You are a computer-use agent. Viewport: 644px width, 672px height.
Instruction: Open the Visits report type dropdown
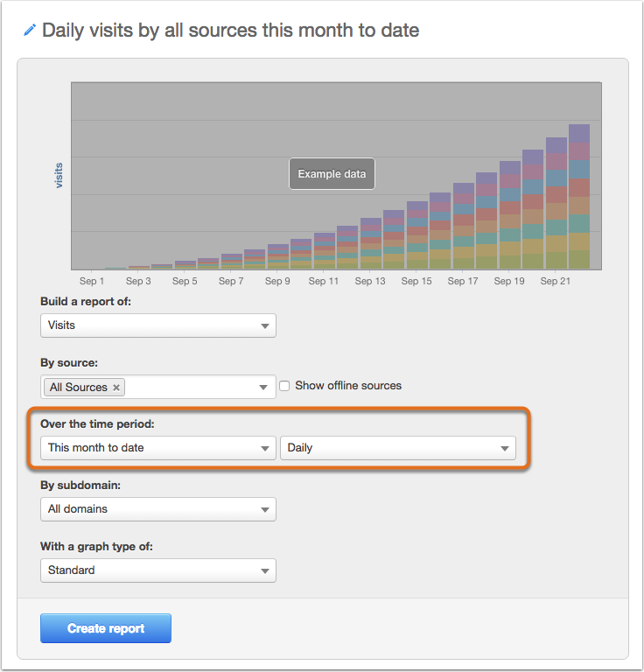pos(158,325)
